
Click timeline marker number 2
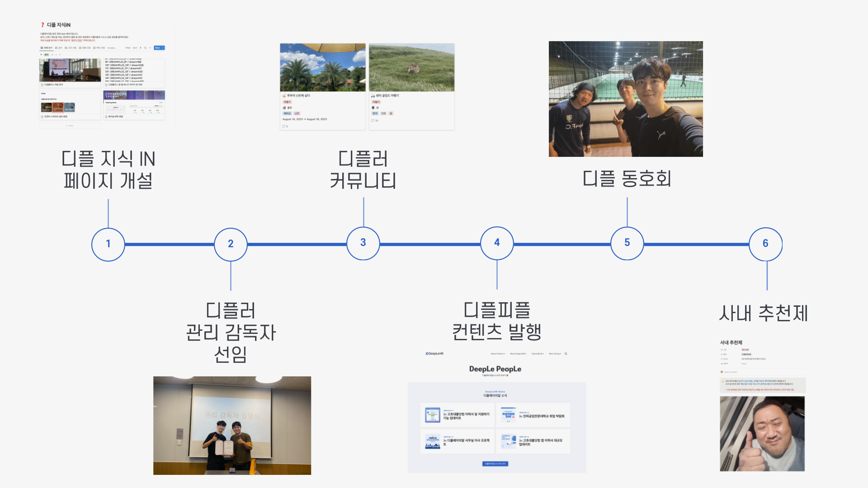pos(231,244)
